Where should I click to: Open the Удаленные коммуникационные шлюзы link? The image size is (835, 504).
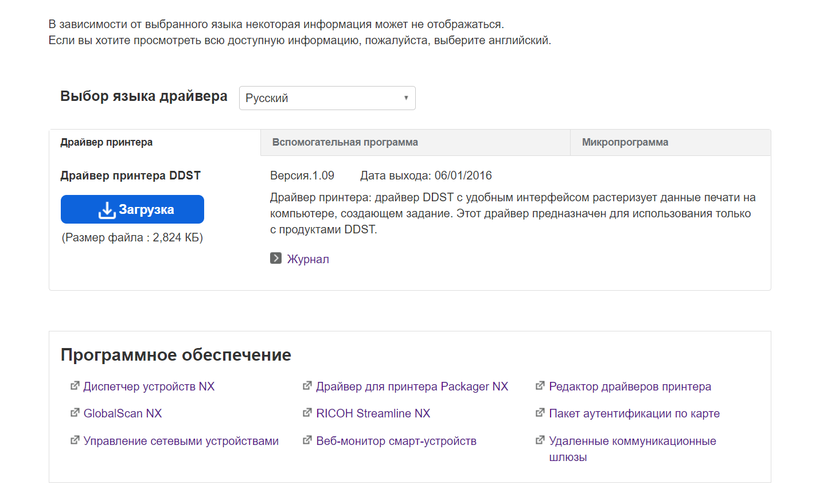tap(633, 449)
